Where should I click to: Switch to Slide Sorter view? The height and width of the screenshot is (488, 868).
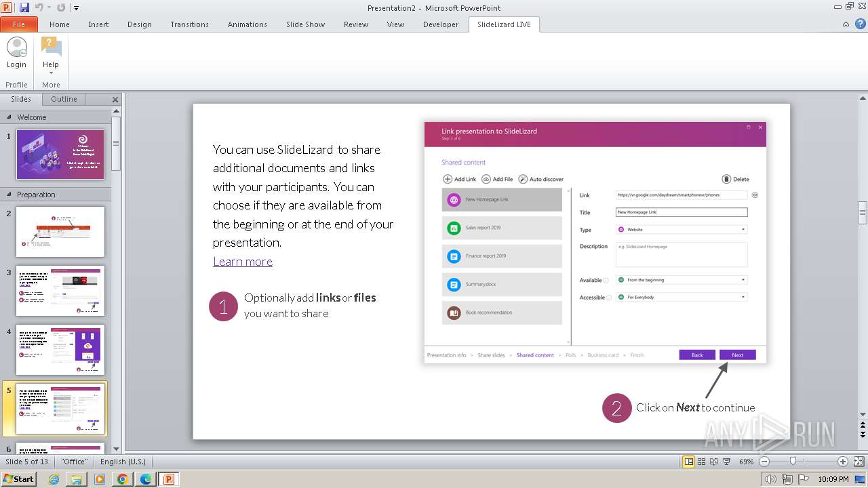click(702, 462)
